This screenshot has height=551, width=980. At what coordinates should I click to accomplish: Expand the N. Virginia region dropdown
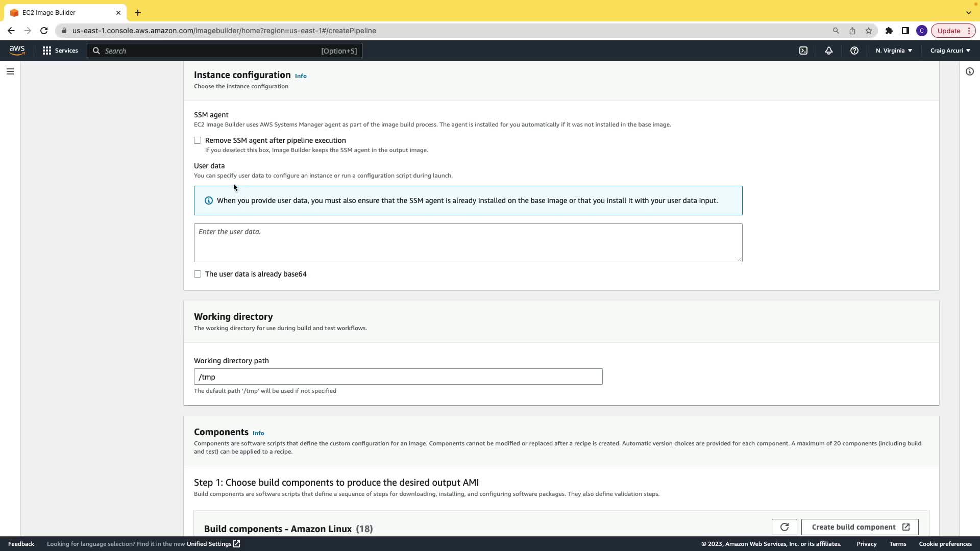click(894, 51)
